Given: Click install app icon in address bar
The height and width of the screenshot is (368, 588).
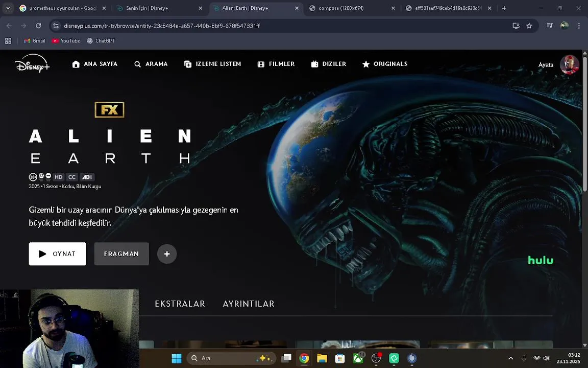Looking at the screenshot, I should (x=516, y=26).
